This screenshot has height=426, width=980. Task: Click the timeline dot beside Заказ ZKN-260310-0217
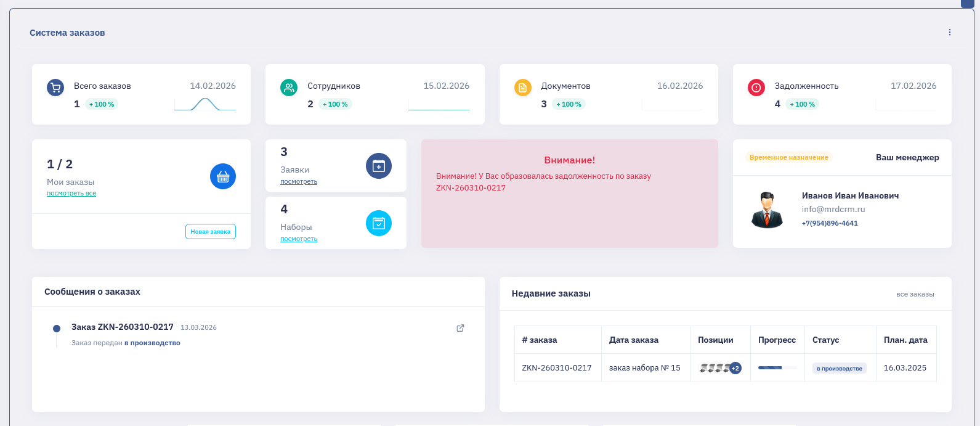57,329
